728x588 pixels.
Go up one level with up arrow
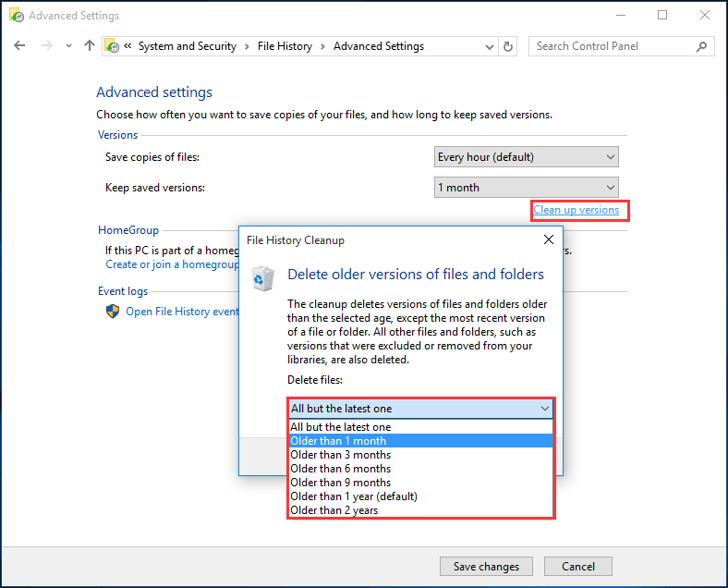coord(89,45)
